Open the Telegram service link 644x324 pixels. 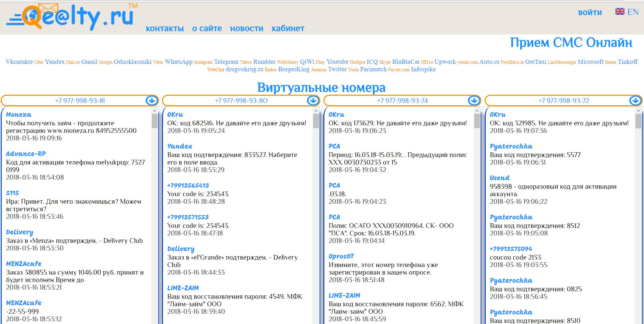tap(226, 62)
